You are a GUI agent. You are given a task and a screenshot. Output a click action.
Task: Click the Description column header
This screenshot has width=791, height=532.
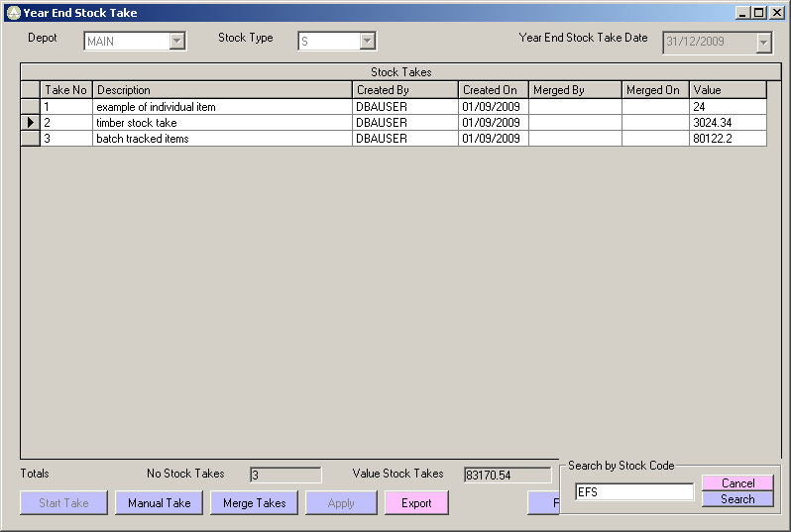pos(222,90)
